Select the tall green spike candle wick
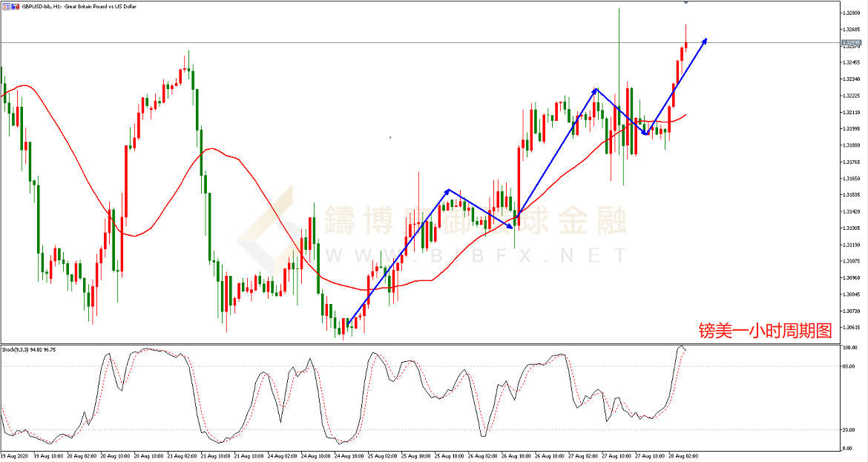 [x=618, y=44]
